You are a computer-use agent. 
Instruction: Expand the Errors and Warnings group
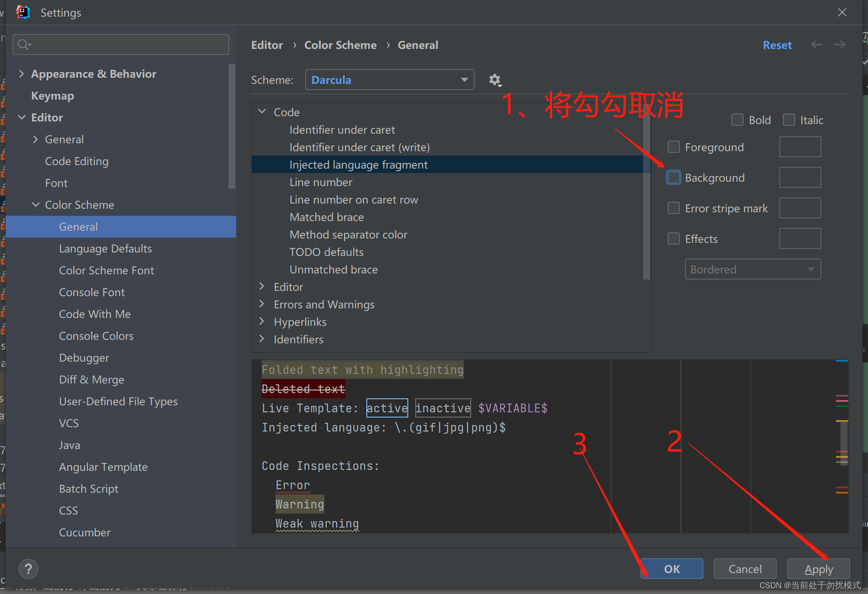click(x=262, y=304)
